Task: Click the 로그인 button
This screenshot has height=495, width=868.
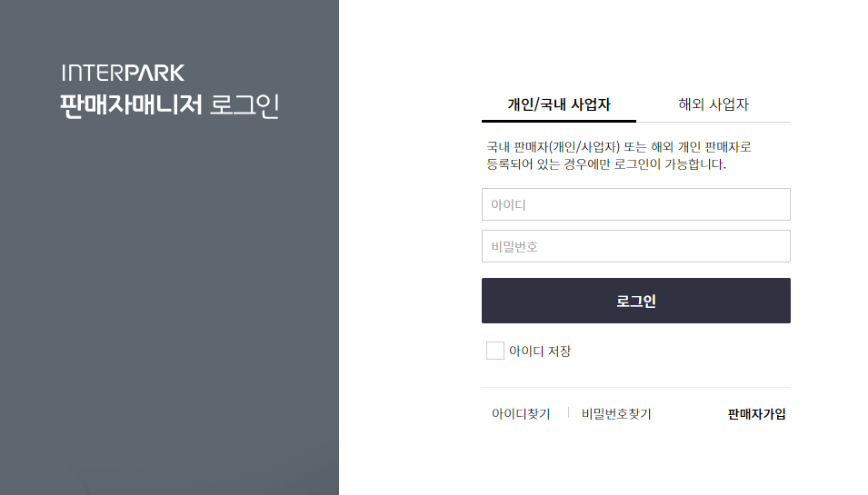Action: [635, 301]
